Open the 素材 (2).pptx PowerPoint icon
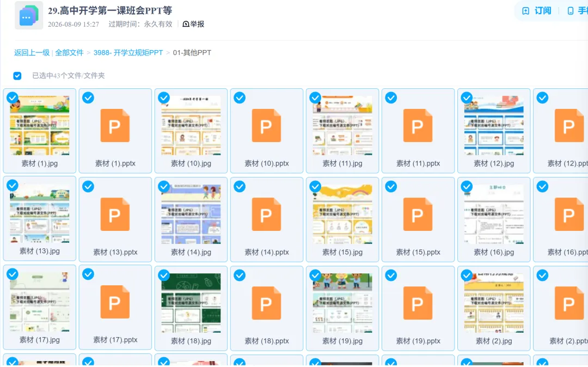 tap(569, 303)
